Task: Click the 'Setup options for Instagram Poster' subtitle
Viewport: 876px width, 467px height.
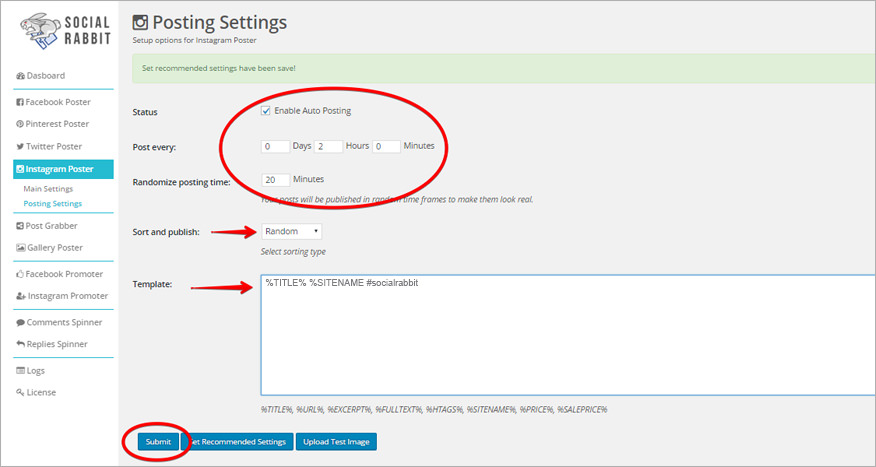Action: pos(194,40)
